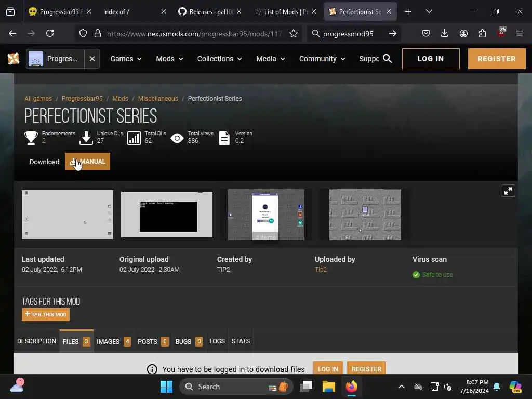This screenshot has width=532, height=399.
Task: Expand the Community menu
Action: (x=322, y=59)
